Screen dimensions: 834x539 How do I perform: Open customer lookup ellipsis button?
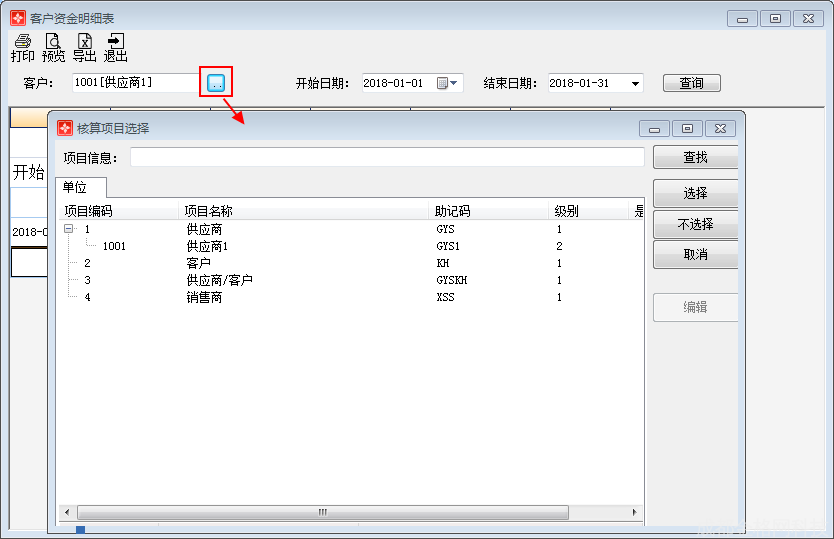point(216,83)
